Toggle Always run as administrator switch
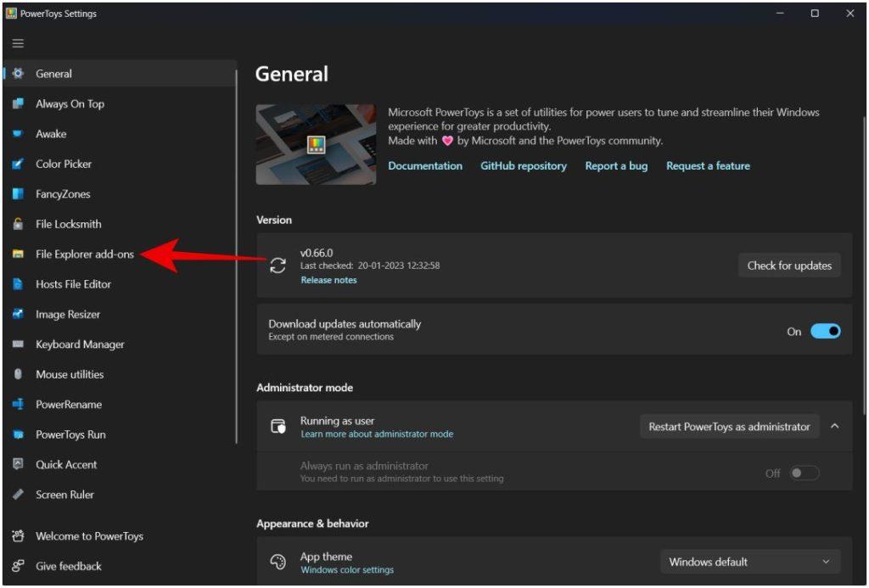The image size is (869, 588). point(805,473)
